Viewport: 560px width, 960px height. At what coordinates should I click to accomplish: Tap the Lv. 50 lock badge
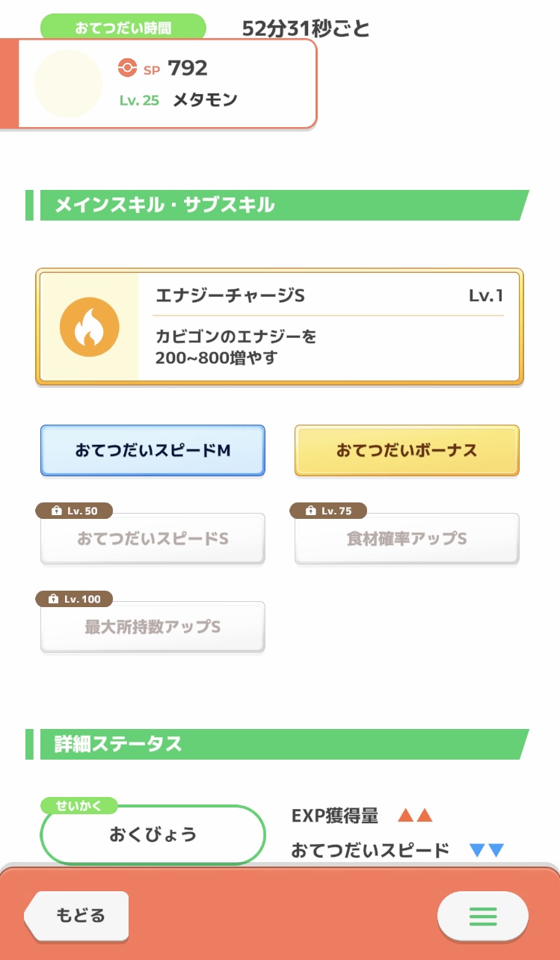point(74,511)
